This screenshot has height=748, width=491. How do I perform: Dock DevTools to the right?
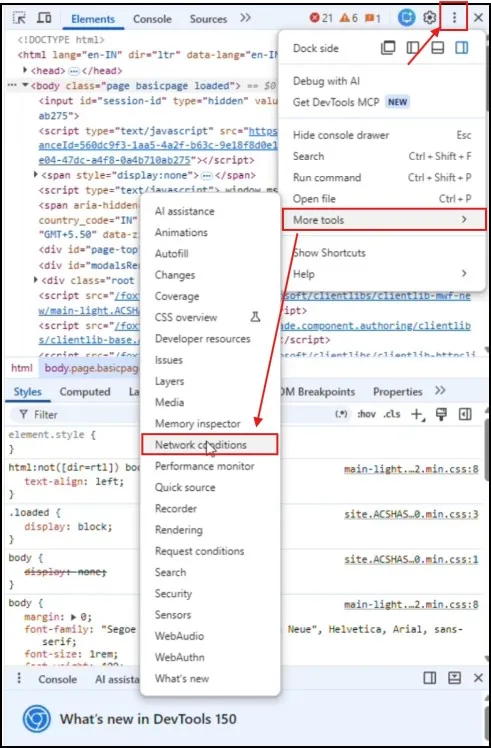coord(462,48)
